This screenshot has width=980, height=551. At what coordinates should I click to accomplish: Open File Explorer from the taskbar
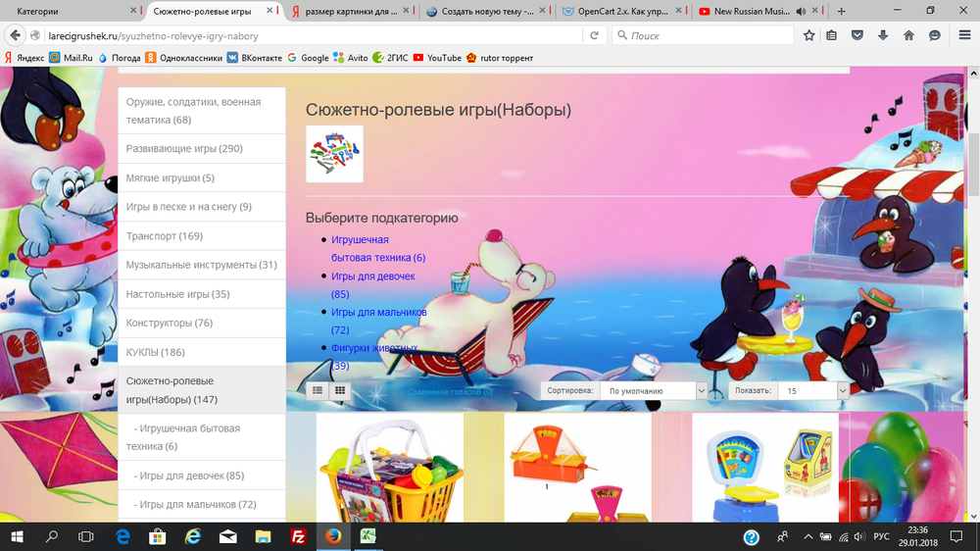pyautogui.click(x=263, y=536)
